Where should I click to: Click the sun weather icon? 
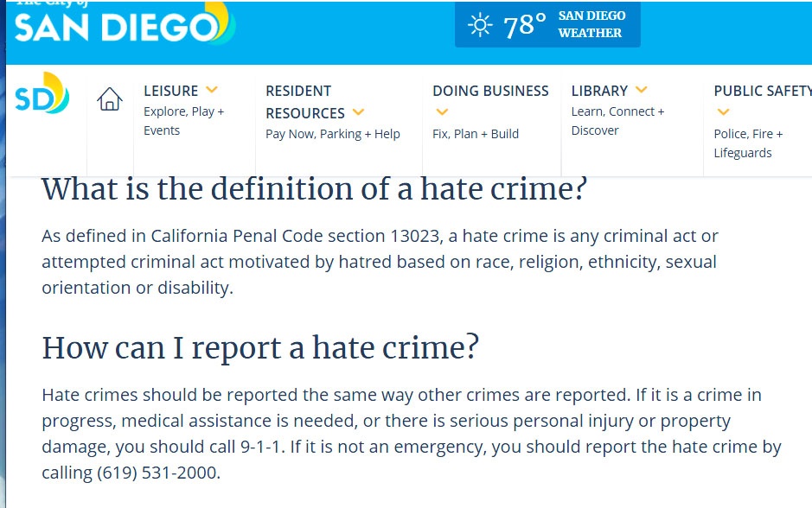pyautogui.click(x=480, y=25)
